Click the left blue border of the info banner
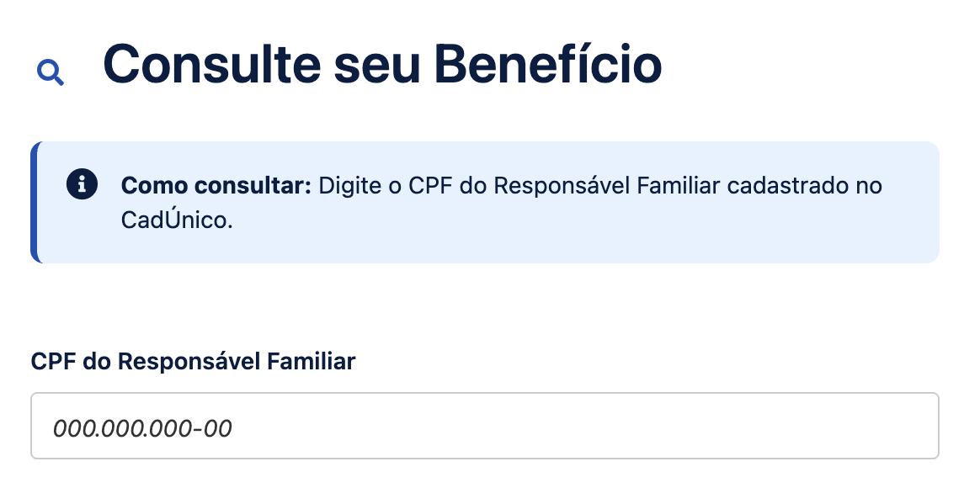This screenshot has height=488, width=980. click(35, 202)
